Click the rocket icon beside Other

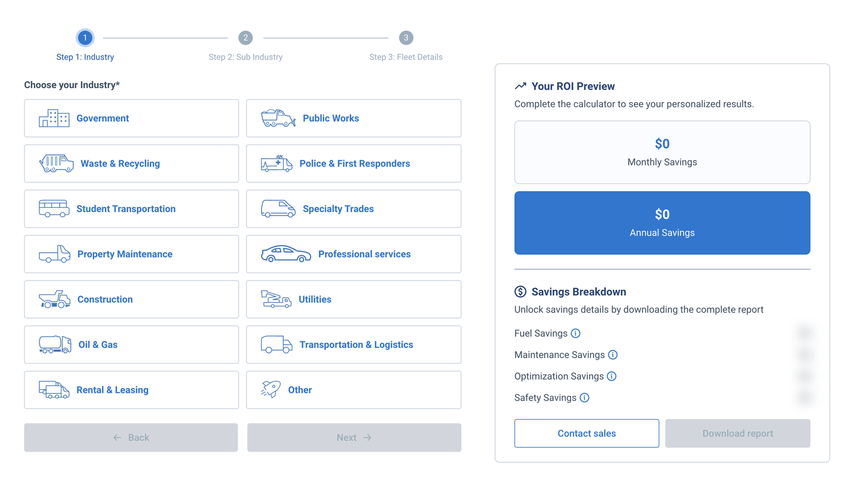point(271,390)
